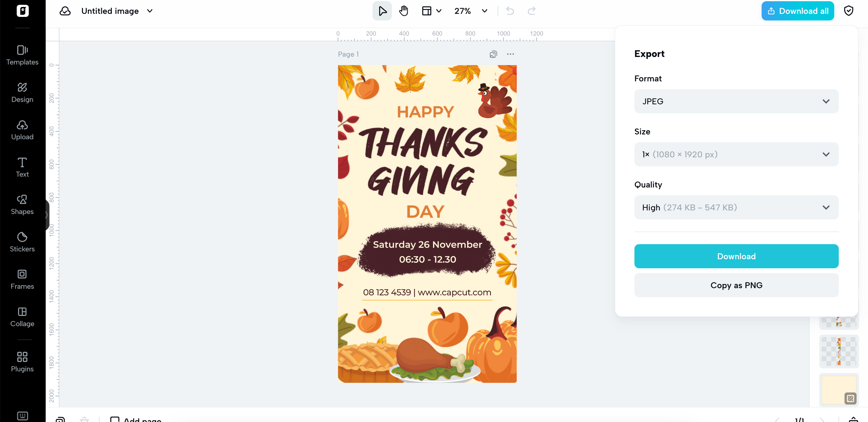Viewport: 868px width, 422px height.
Task: Click the Download button
Action: pyautogui.click(x=736, y=256)
